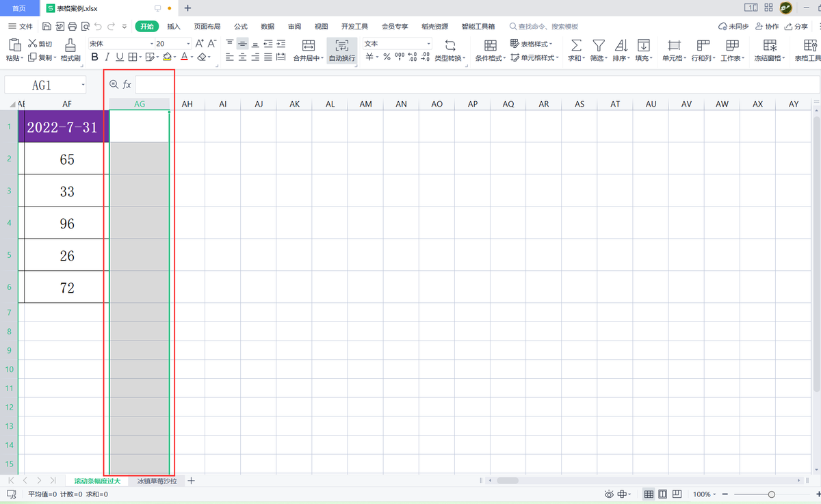Click the Filter (筛选) funnel icon
The image size is (821, 504).
[x=599, y=45]
